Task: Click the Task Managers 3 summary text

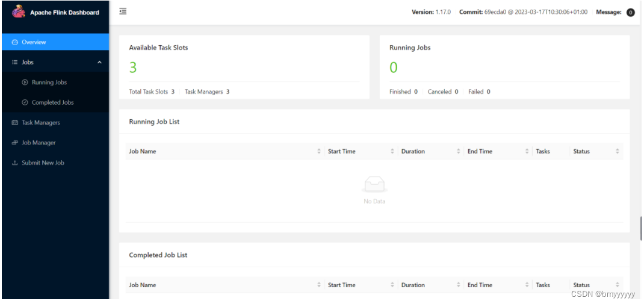Action: click(x=207, y=92)
